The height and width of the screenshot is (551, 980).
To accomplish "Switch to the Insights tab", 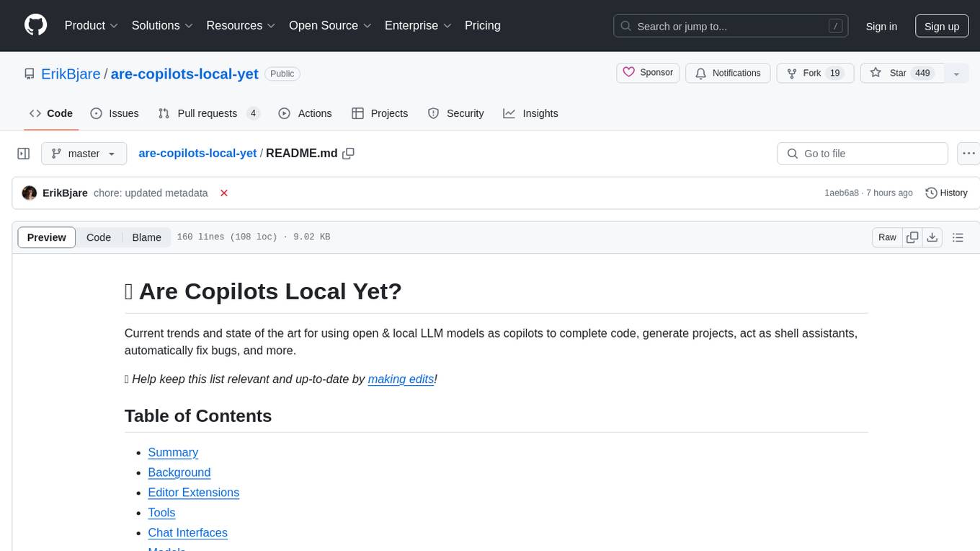I will (x=530, y=113).
